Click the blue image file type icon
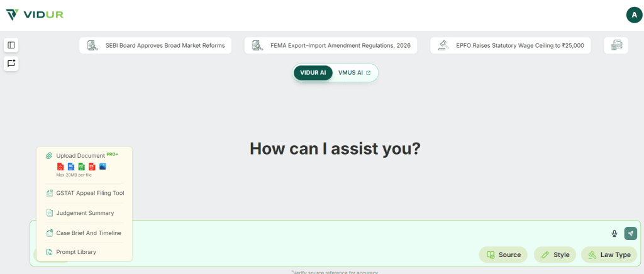Screen dimensions: 644x274 (103, 167)
